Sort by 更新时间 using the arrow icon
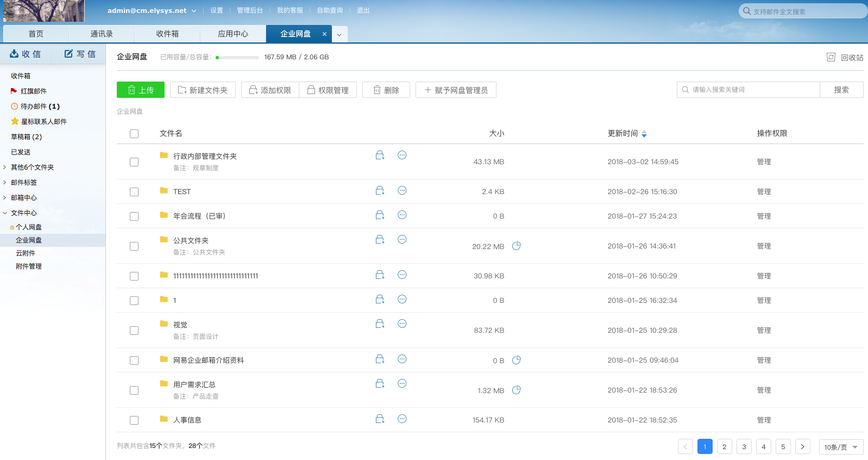The height and width of the screenshot is (460, 868). 644,134
